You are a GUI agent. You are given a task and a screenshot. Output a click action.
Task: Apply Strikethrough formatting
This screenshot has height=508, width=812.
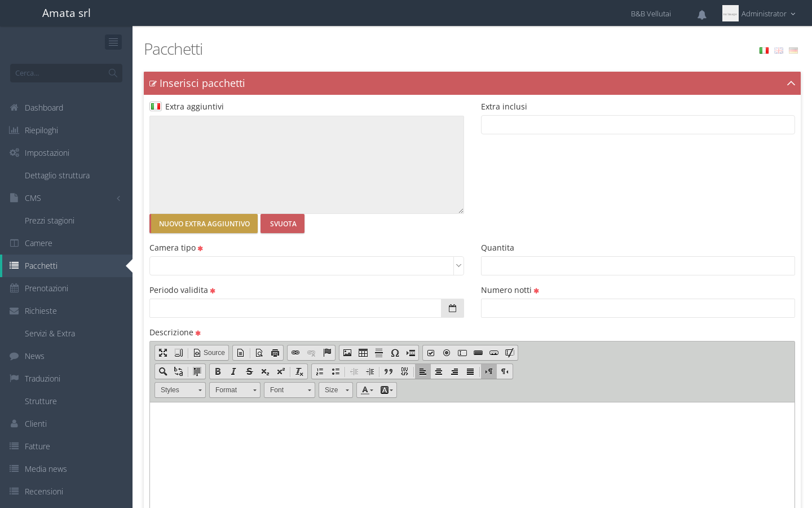pyautogui.click(x=249, y=371)
